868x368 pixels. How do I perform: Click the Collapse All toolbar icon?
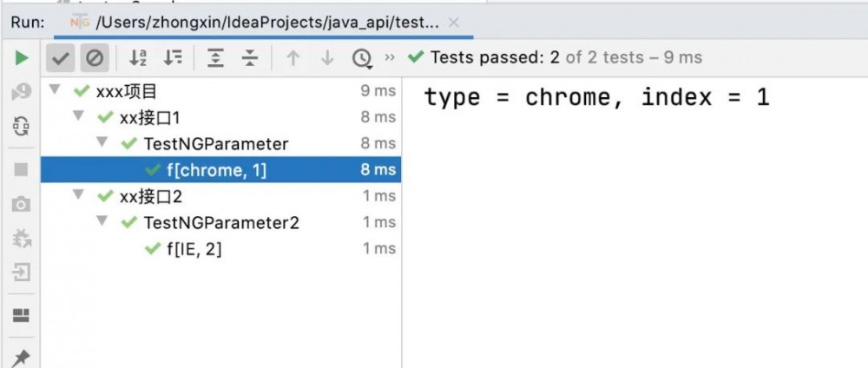click(x=250, y=58)
